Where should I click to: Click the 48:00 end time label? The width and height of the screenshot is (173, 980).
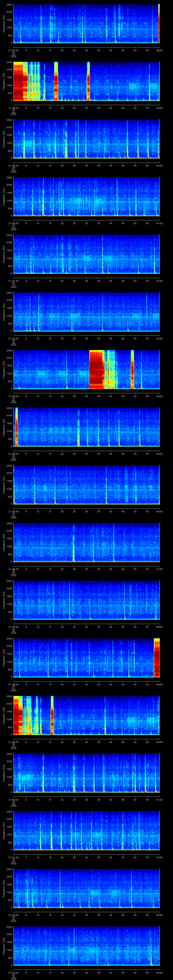click(159, 627)
